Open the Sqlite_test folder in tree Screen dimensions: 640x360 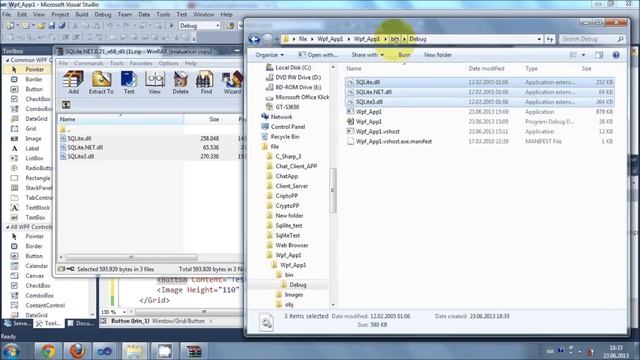click(289, 225)
